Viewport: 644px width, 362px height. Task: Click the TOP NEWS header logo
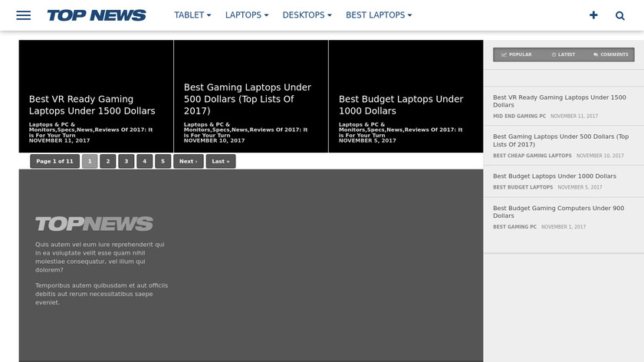pyautogui.click(x=97, y=15)
